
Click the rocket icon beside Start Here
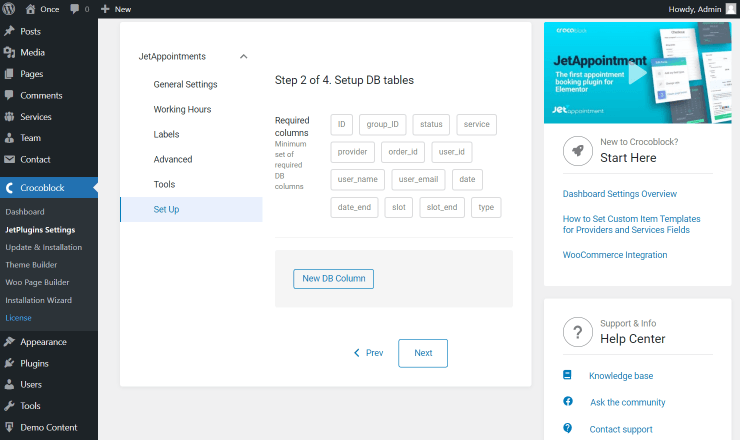[x=577, y=150]
